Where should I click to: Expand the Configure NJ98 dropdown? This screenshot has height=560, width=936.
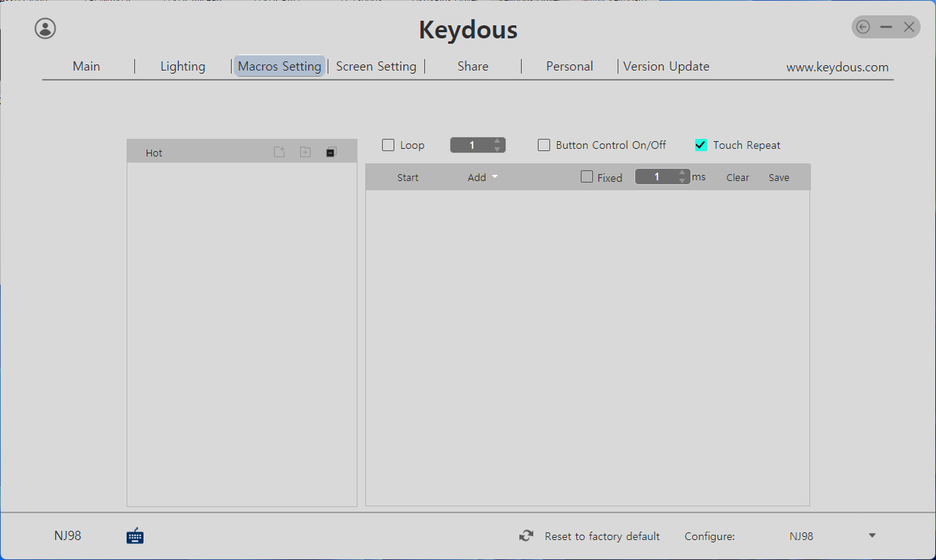pyautogui.click(x=872, y=535)
